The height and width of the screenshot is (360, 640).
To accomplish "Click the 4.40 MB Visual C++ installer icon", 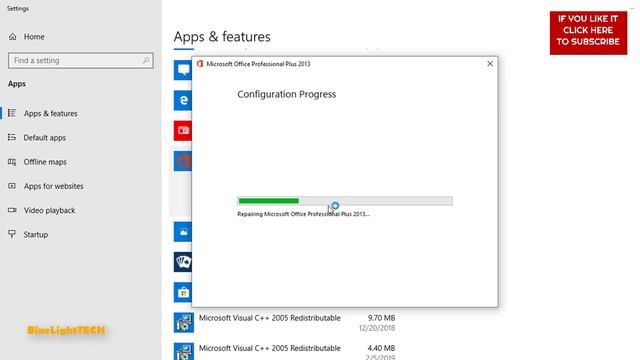I will [184, 351].
